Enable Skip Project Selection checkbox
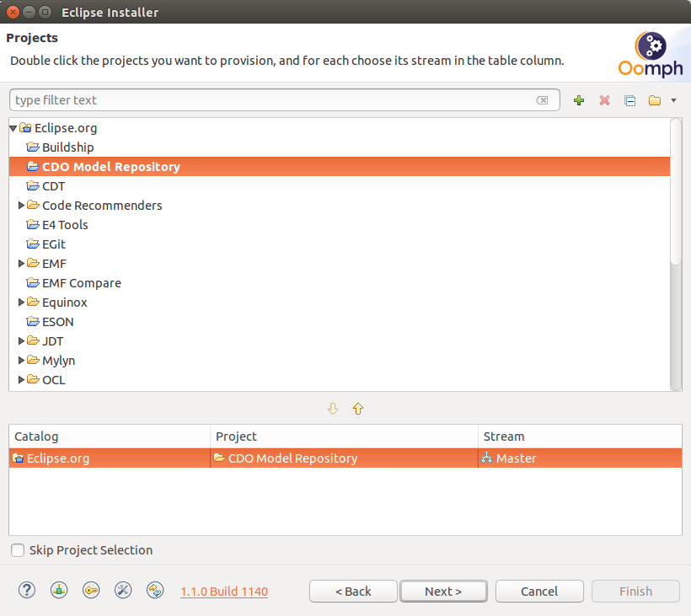 18,550
